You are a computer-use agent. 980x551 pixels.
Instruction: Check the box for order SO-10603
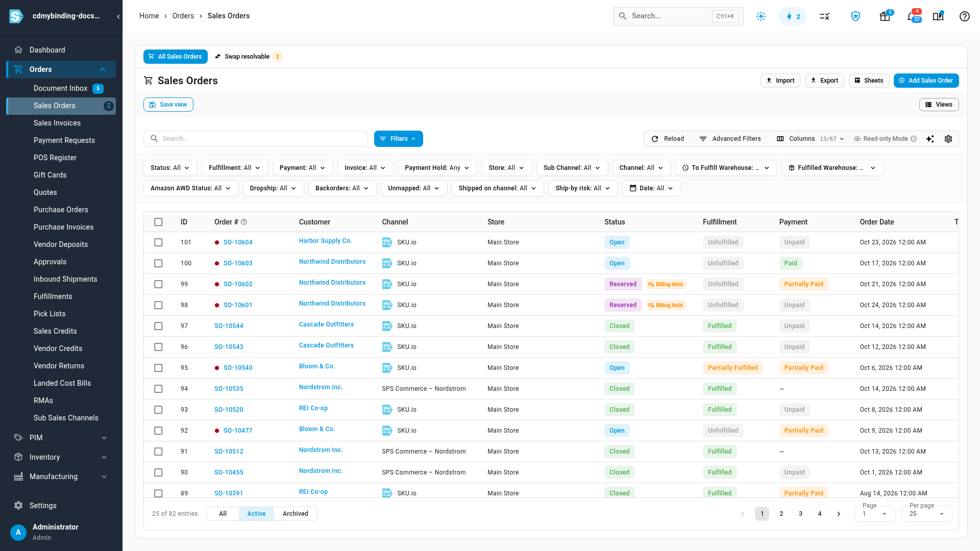coord(158,263)
